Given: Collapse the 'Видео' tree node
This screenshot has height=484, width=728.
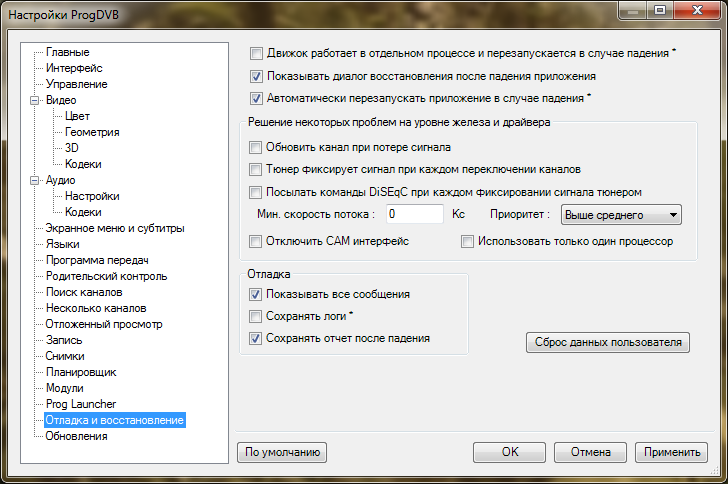Looking at the screenshot, I should (x=35, y=100).
